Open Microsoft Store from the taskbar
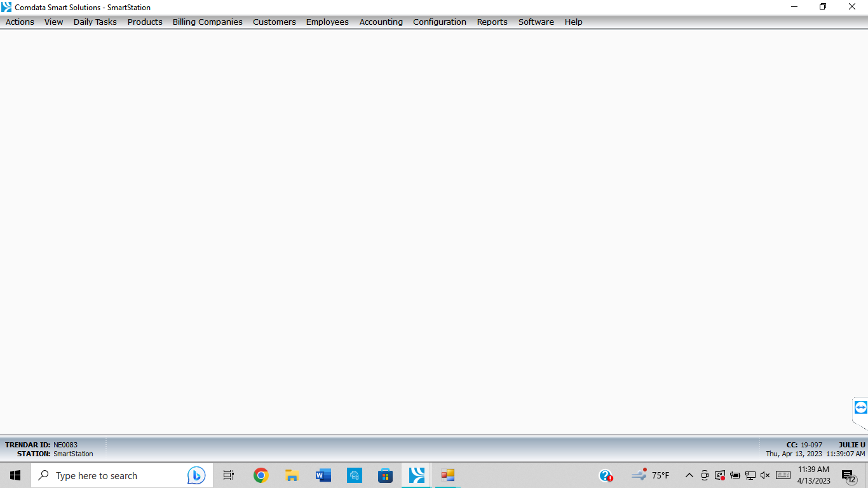 point(385,475)
